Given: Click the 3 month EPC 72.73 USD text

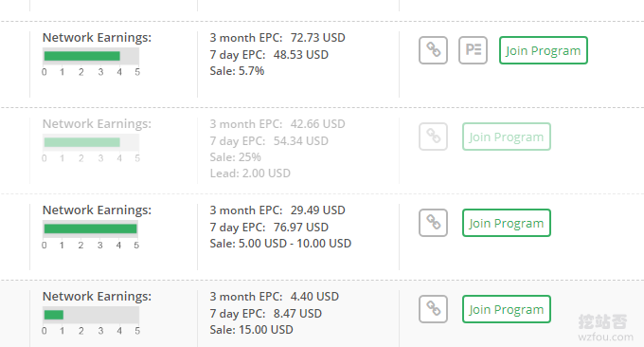Looking at the screenshot, I should pos(277,38).
